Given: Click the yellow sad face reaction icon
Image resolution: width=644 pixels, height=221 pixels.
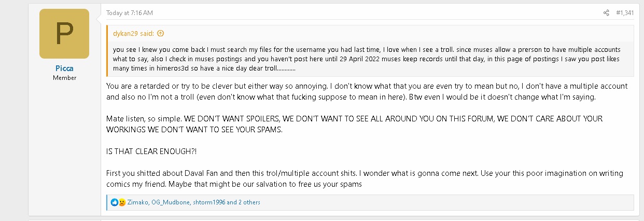Looking at the screenshot, I should pyautogui.click(x=122, y=202).
